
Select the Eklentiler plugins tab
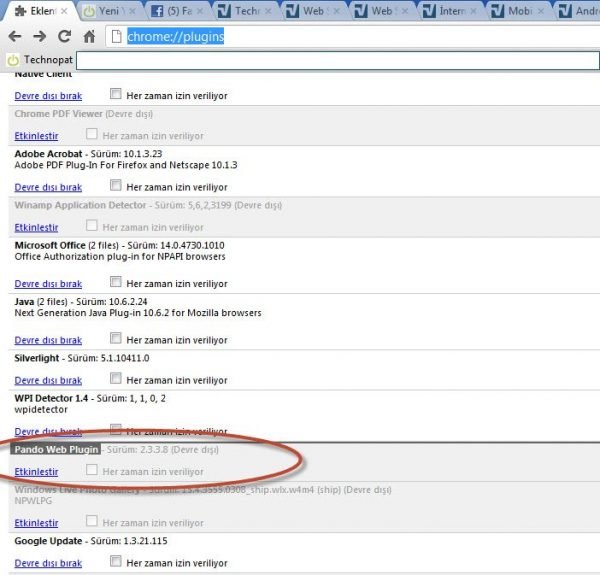tap(40, 11)
